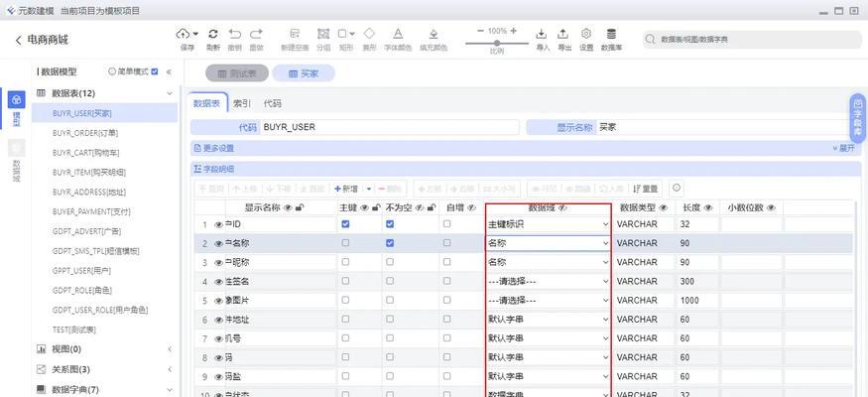Check auto-increment checkbox in row 1

pos(446,223)
